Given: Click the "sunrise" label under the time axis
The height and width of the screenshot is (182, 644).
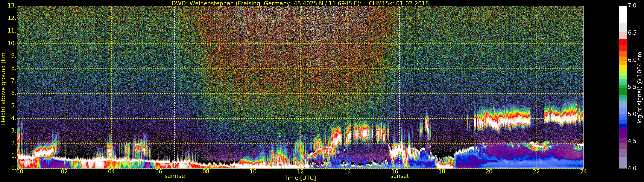Looking at the screenshot, I should coord(175,176).
